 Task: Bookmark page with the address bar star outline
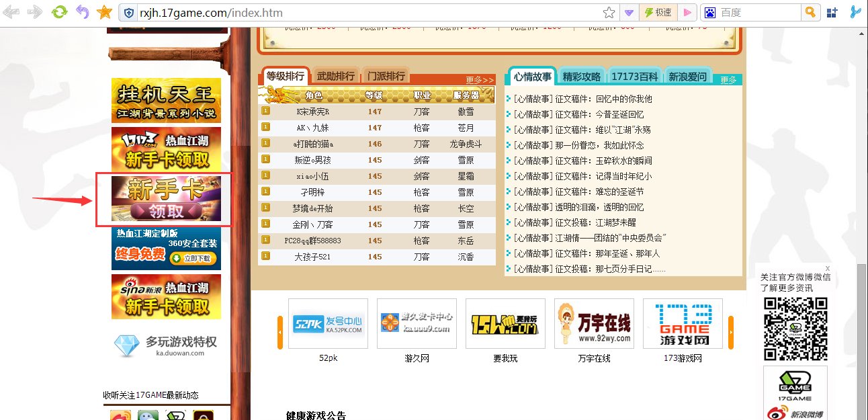(609, 12)
